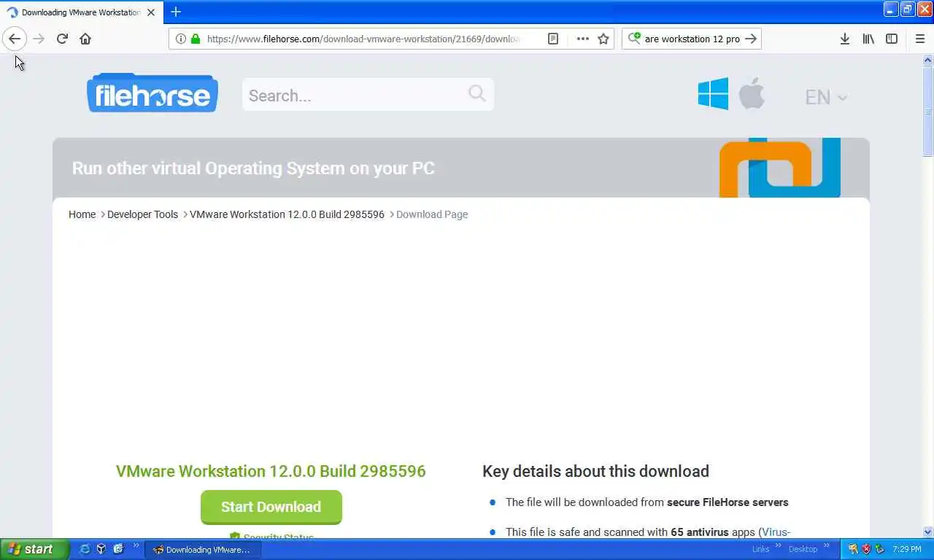The height and width of the screenshot is (560, 934).
Task: Open the Firefox home page
Action: click(x=85, y=39)
